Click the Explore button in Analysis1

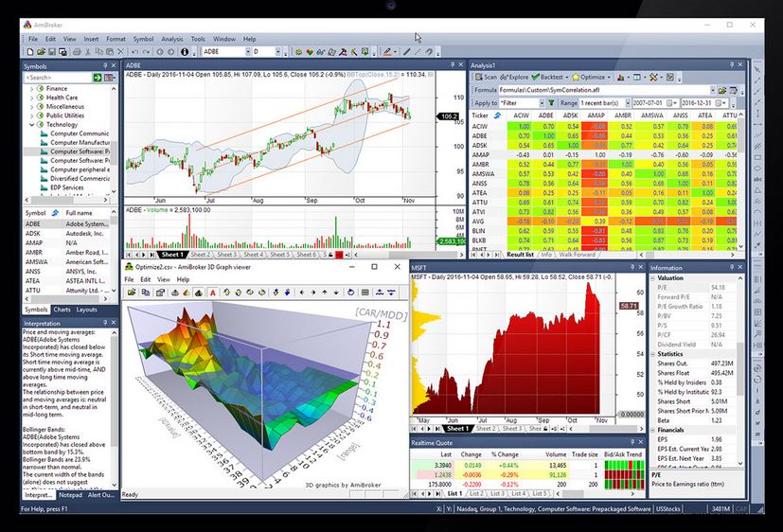click(514, 77)
